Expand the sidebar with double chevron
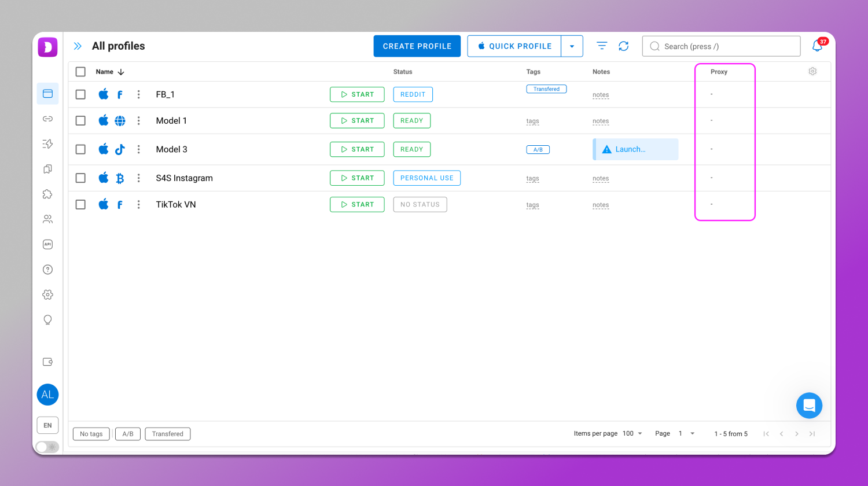This screenshot has width=868, height=486. 78,46
